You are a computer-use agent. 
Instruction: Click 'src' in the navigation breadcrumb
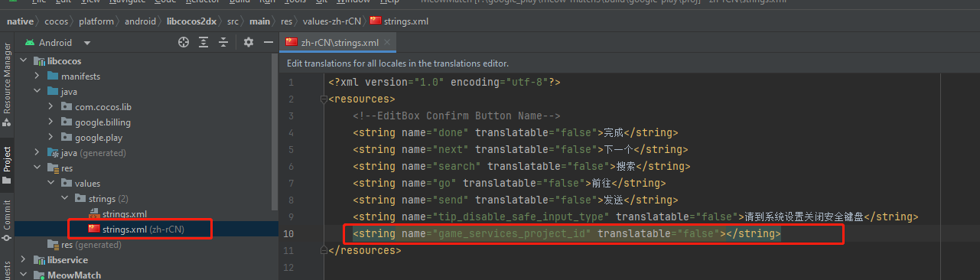click(x=233, y=21)
